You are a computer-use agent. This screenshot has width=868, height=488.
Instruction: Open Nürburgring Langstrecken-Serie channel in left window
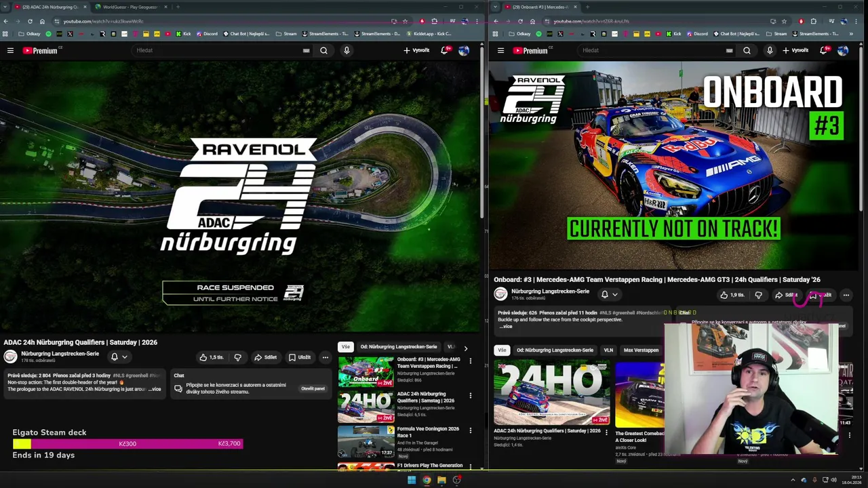[x=60, y=354]
